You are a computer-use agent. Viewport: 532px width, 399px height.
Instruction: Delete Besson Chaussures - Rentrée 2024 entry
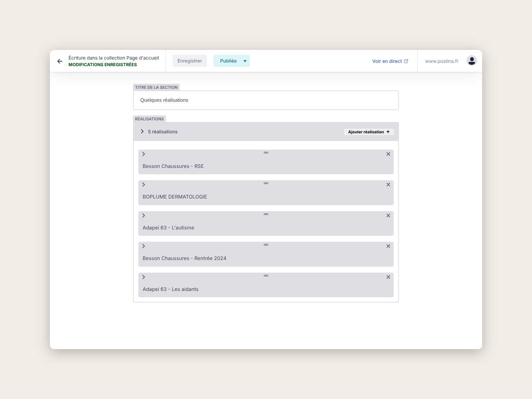click(388, 246)
